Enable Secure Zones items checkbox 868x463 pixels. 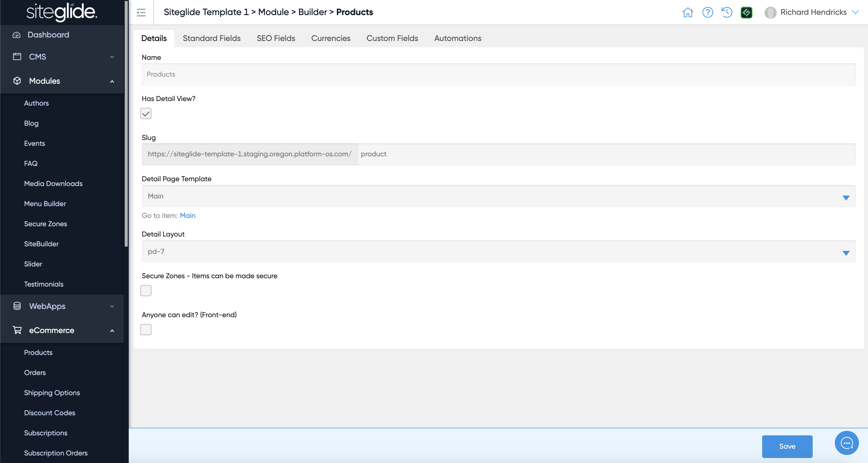tap(146, 290)
